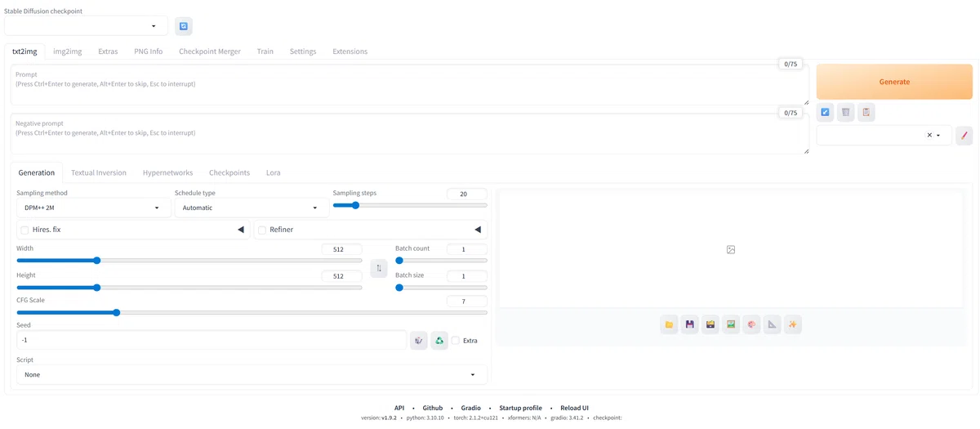The height and width of the screenshot is (429, 980).
Task: Swap width and height with arrows button
Action: click(x=379, y=268)
